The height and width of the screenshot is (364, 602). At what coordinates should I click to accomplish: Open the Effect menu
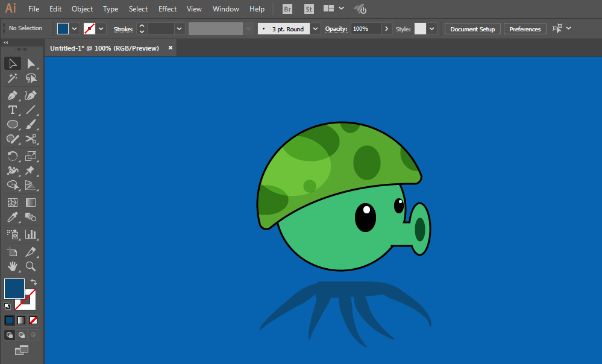[x=168, y=9]
